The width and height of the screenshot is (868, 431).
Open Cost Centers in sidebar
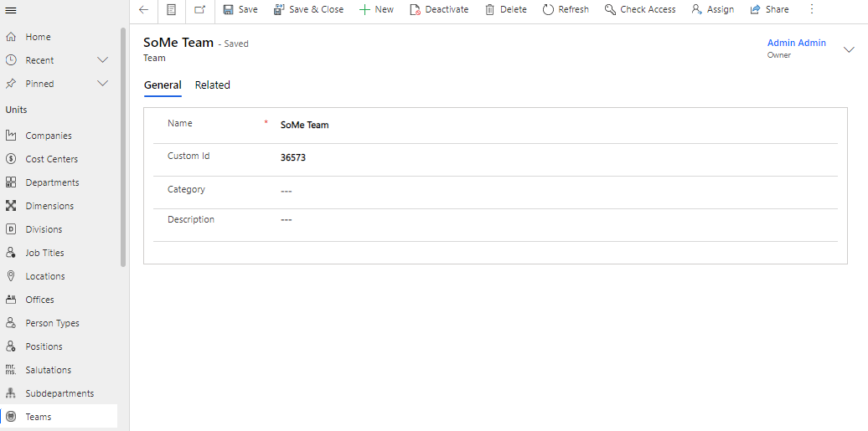(51, 159)
